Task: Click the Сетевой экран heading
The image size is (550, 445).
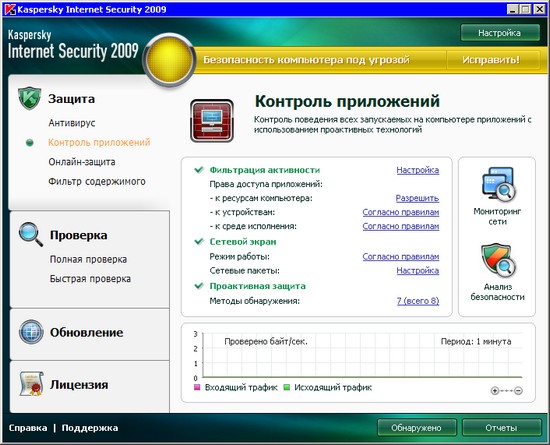Action: (243, 242)
